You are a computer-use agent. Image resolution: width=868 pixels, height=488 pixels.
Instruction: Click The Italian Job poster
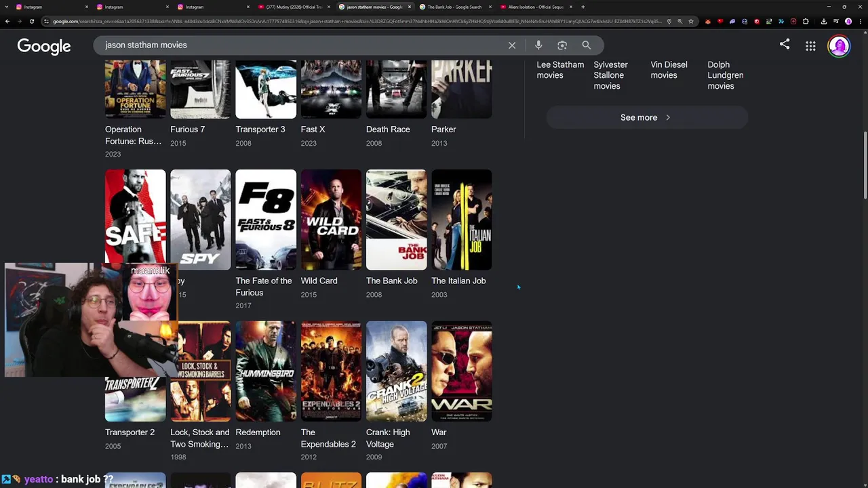pos(462,220)
